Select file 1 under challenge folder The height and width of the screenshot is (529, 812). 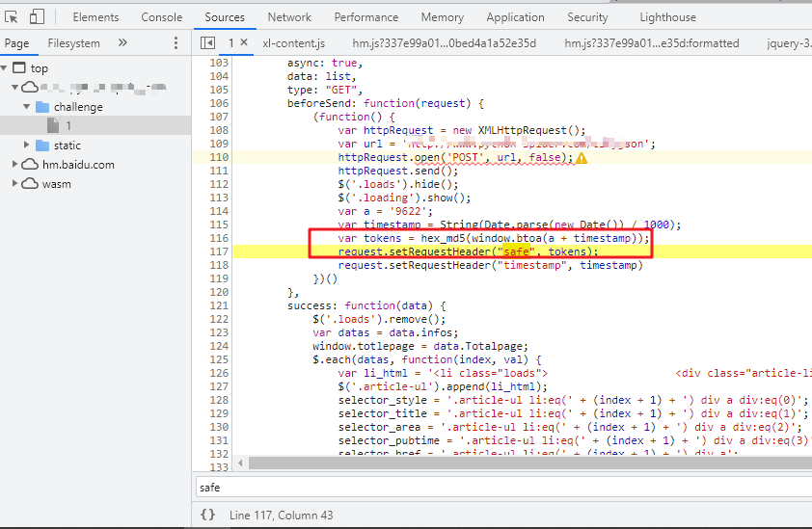(68, 126)
